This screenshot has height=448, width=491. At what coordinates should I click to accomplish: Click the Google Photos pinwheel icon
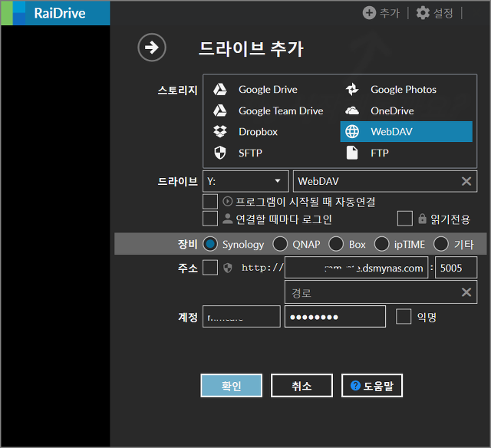352,90
